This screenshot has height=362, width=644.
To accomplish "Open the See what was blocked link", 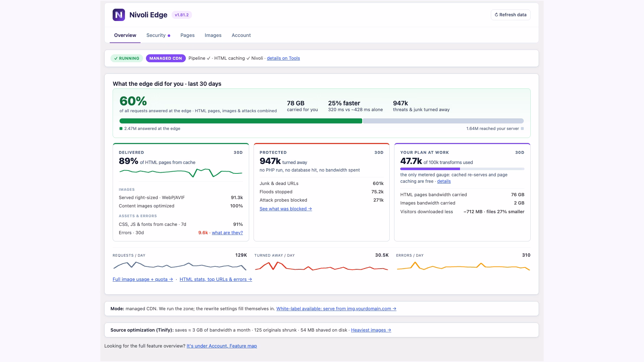I will [x=285, y=209].
